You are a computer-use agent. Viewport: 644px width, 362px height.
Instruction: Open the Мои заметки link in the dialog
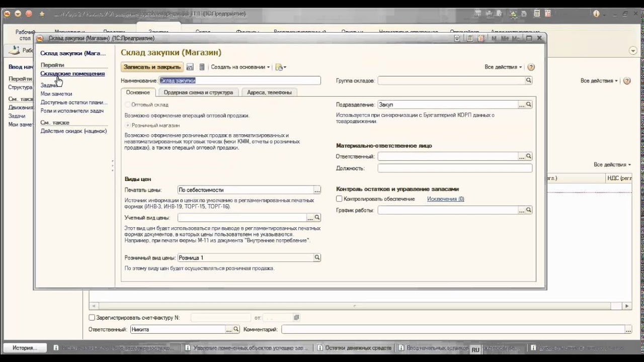(x=56, y=94)
